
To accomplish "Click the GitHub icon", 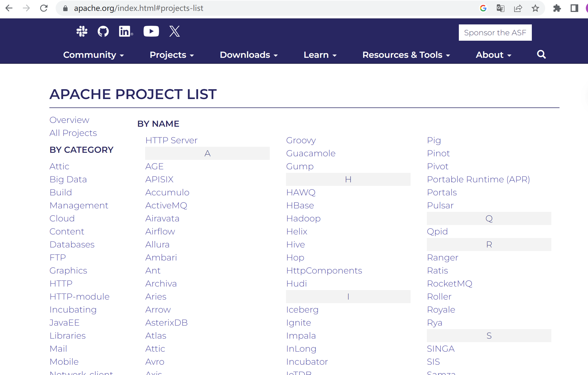I will (103, 31).
